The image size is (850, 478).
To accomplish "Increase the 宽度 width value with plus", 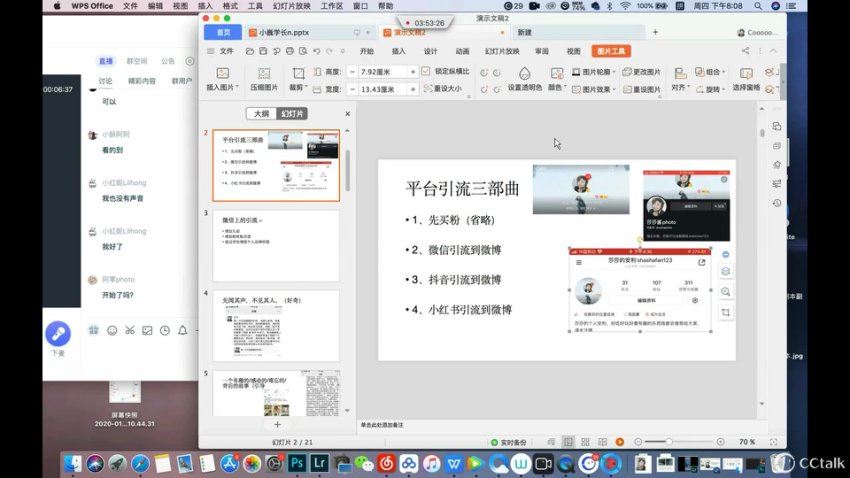I will click(x=413, y=89).
